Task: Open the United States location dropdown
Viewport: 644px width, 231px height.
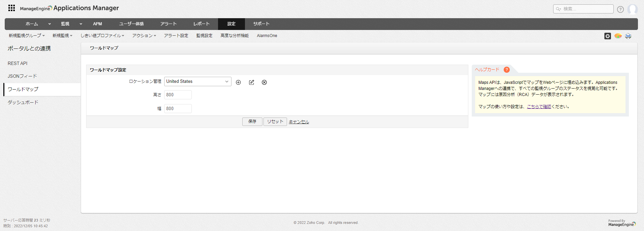Action: 198,81
